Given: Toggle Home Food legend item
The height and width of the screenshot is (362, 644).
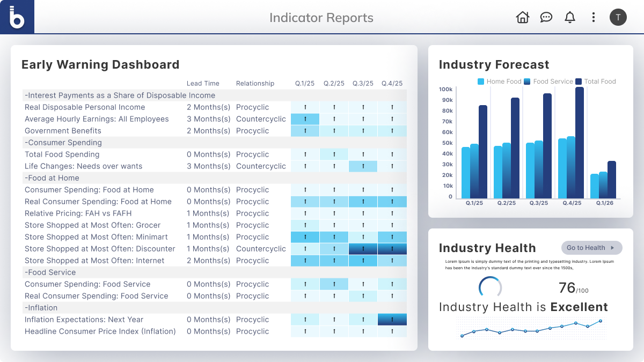Looking at the screenshot, I should click(x=499, y=82).
